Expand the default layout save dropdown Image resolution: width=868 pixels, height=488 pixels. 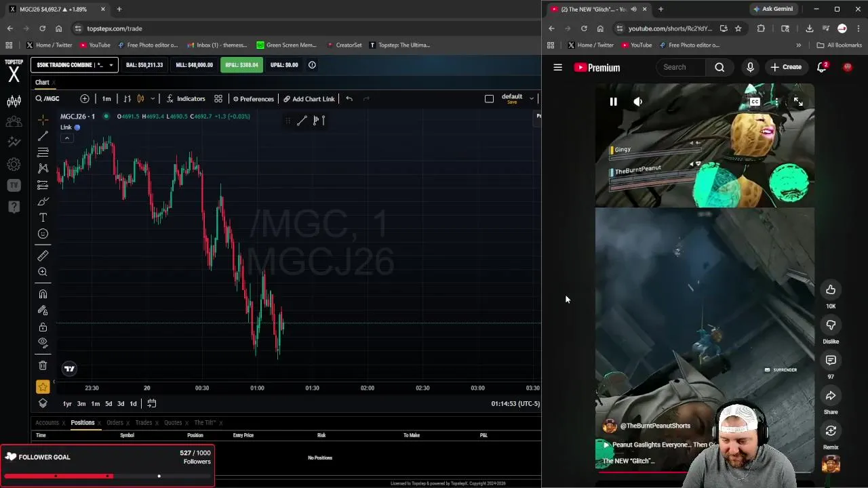pos(532,99)
